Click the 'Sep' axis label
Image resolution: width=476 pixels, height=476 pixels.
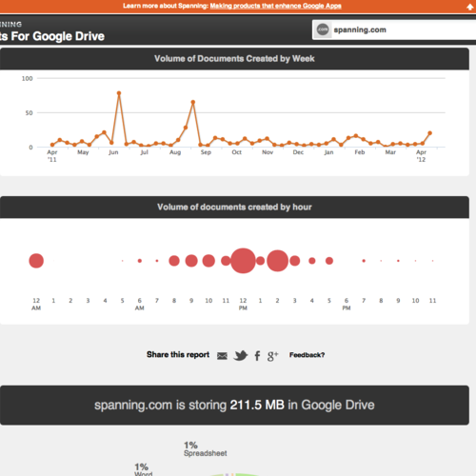click(206, 152)
